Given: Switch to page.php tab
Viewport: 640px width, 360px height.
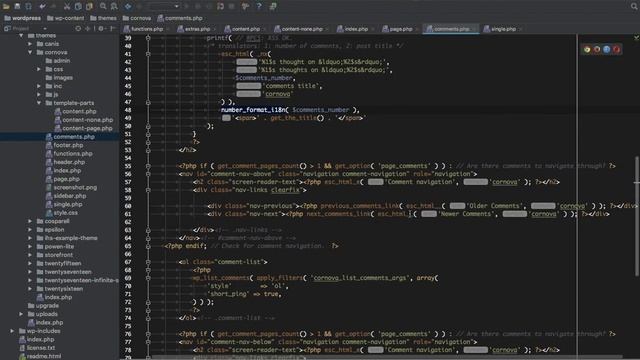Looking at the screenshot, I should [x=400, y=29].
